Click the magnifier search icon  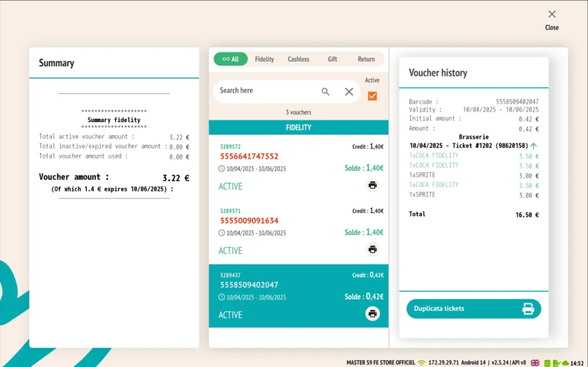(x=325, y=91)
